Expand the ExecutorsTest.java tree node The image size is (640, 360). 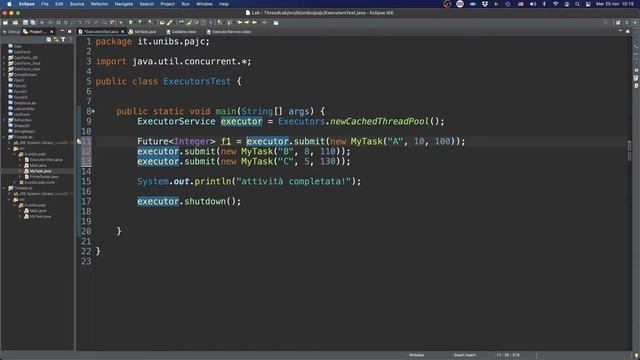pos(20,160)
